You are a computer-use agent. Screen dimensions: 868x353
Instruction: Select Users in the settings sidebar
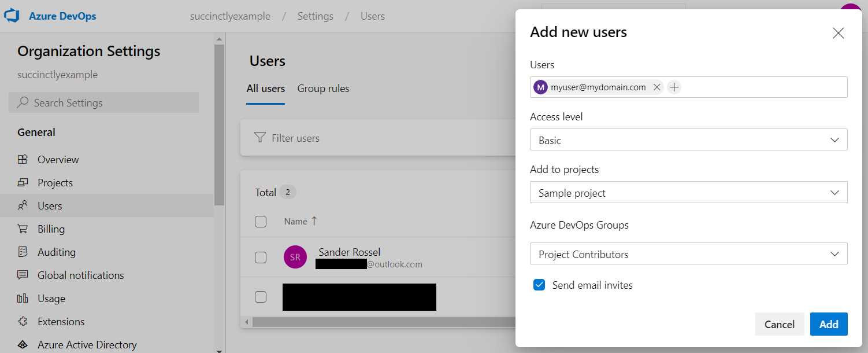click(106, 206)
